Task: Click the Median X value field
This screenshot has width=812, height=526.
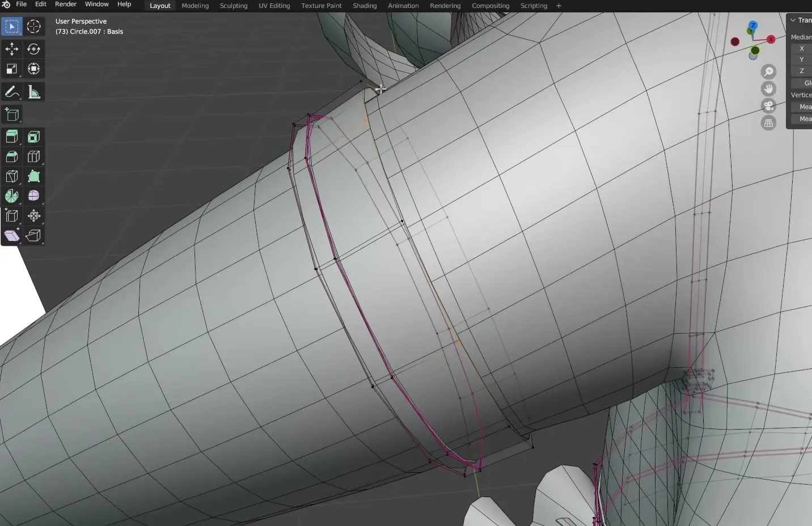Action: tap(802, 49)
